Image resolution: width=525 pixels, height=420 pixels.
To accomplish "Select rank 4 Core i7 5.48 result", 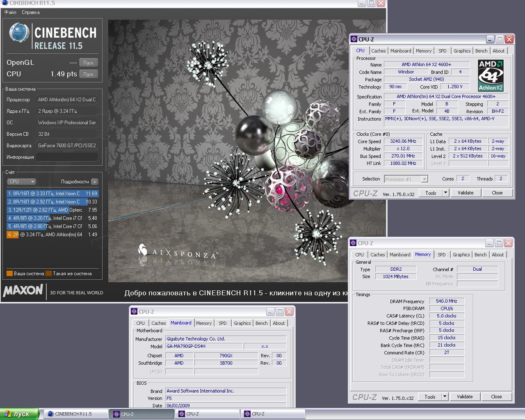I will (52, 218).
